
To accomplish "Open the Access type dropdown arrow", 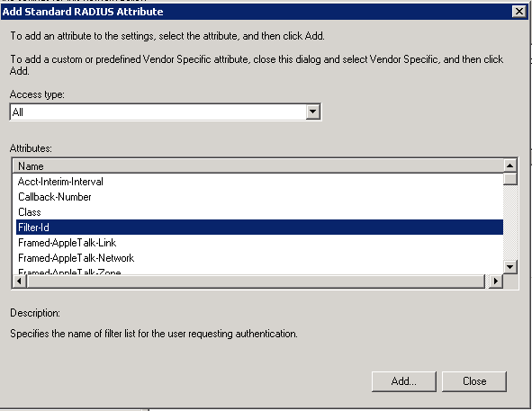I will tap(312, 112).
